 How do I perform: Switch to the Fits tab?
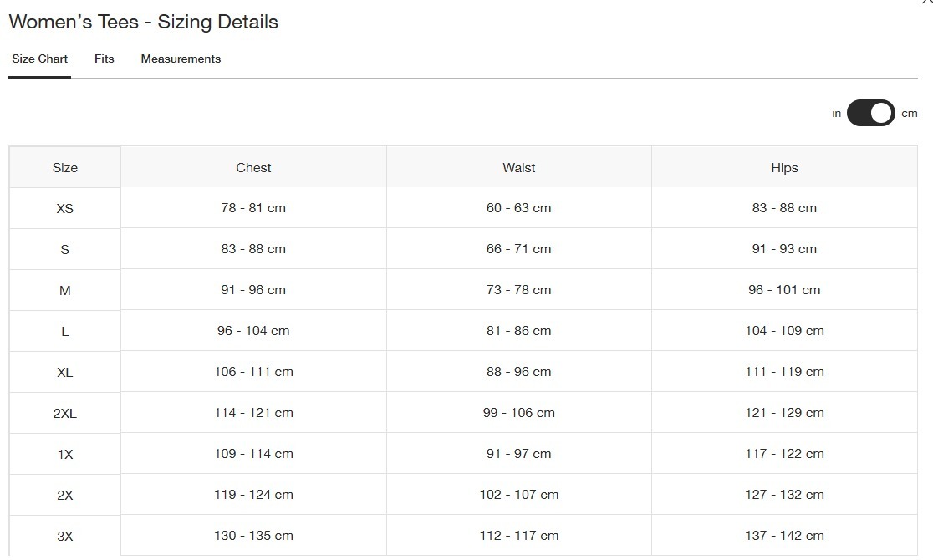[x=104, y=59]
